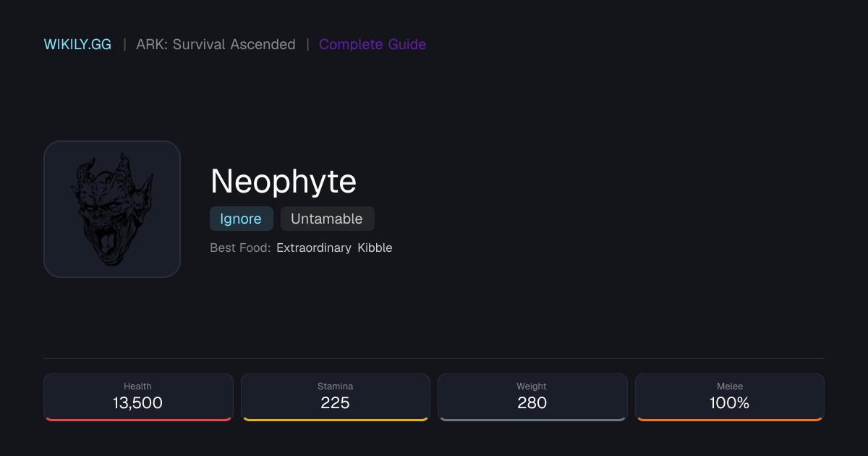Select the 100% melee value
This screenshot has width=868, height=456.
click(729, 403)
